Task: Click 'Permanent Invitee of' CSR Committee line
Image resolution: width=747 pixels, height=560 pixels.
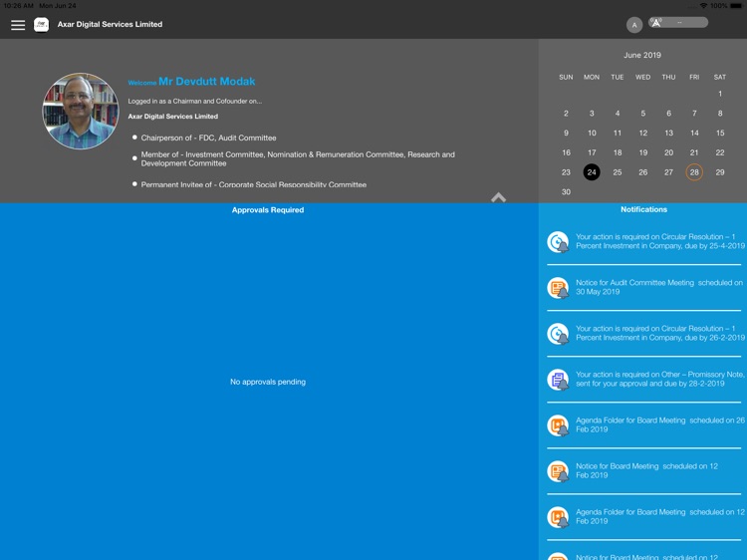Action: point(253,184)
